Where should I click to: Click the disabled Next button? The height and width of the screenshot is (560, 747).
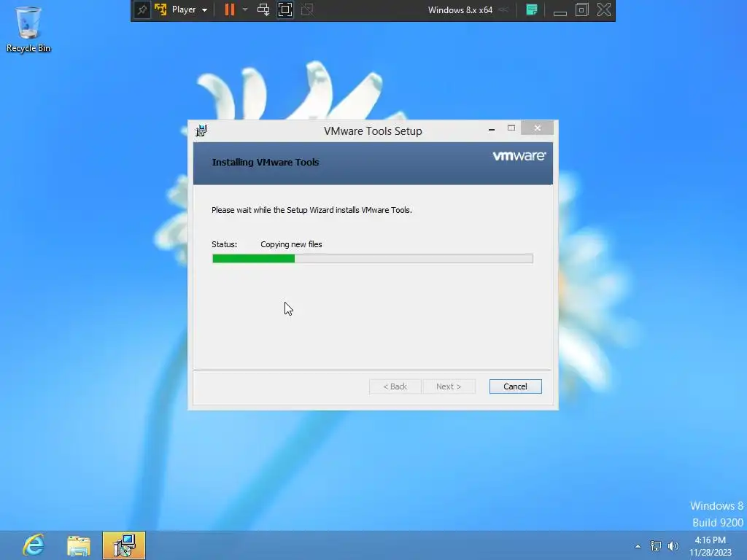[x=449, y=386]
